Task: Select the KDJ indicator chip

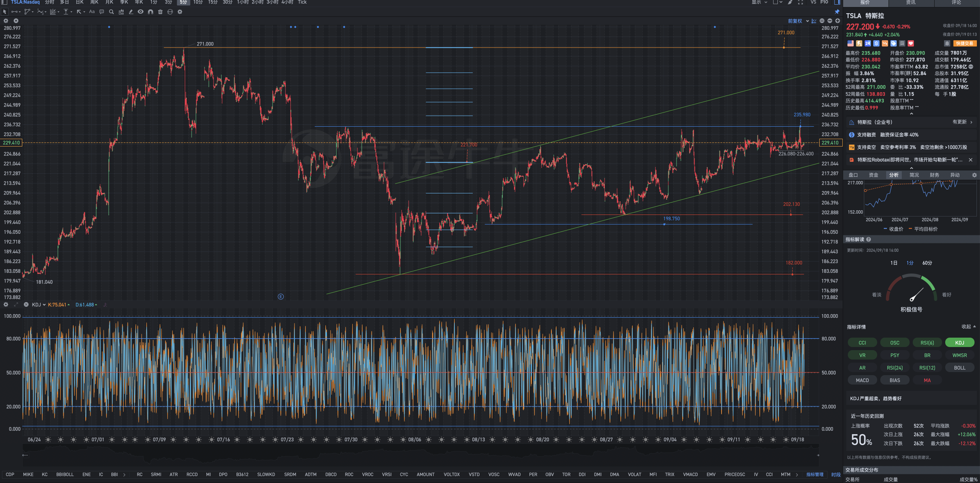Action: pyautogui.click(x=960, y=343)
